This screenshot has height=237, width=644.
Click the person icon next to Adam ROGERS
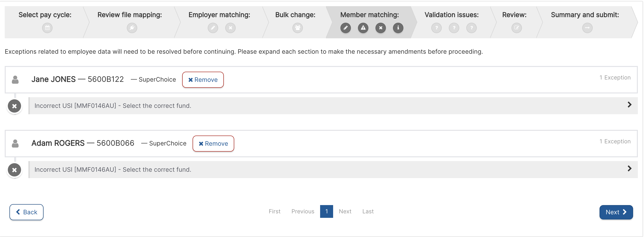tap(15, 144)
